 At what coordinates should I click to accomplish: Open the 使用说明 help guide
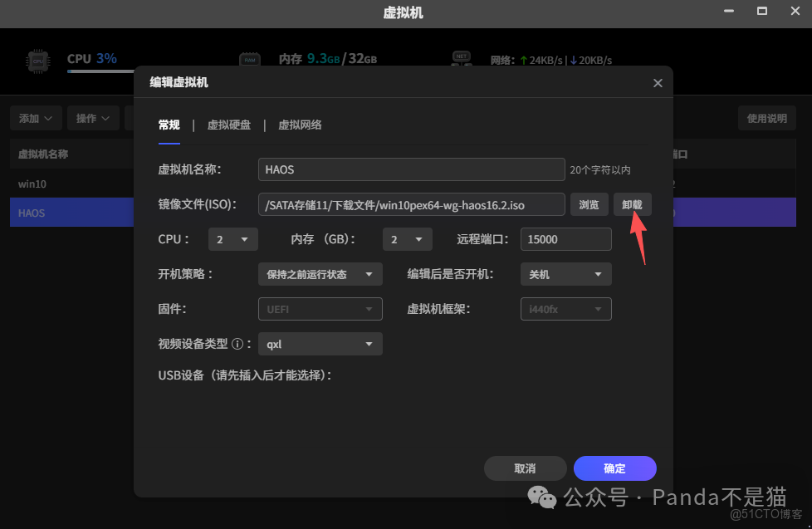tap(766, 118)
